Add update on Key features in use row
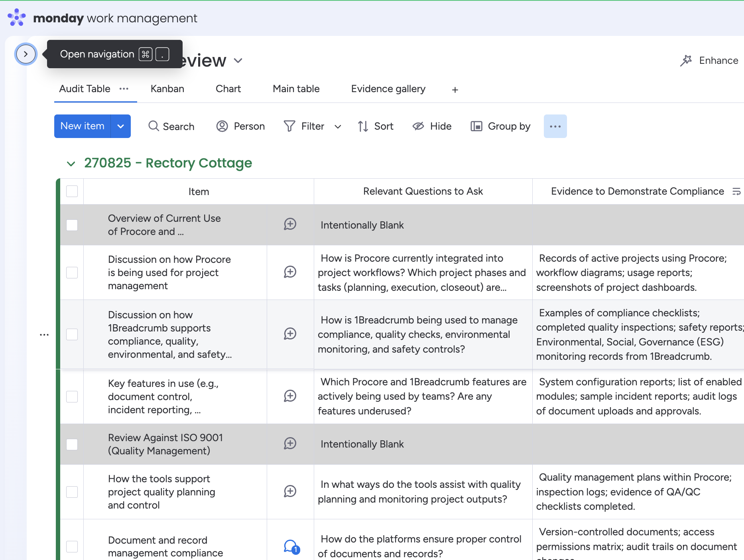Image resolution: width=744 pixels, height=560 pixels. pos(290,396)
